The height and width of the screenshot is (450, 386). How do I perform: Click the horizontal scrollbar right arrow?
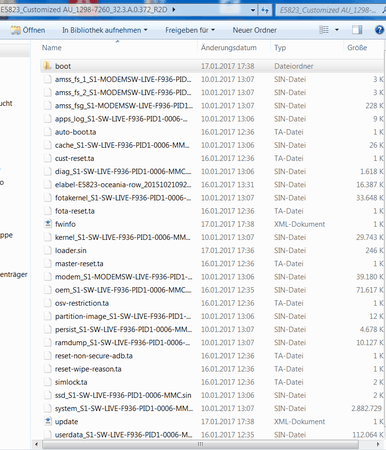pos(378,444)
